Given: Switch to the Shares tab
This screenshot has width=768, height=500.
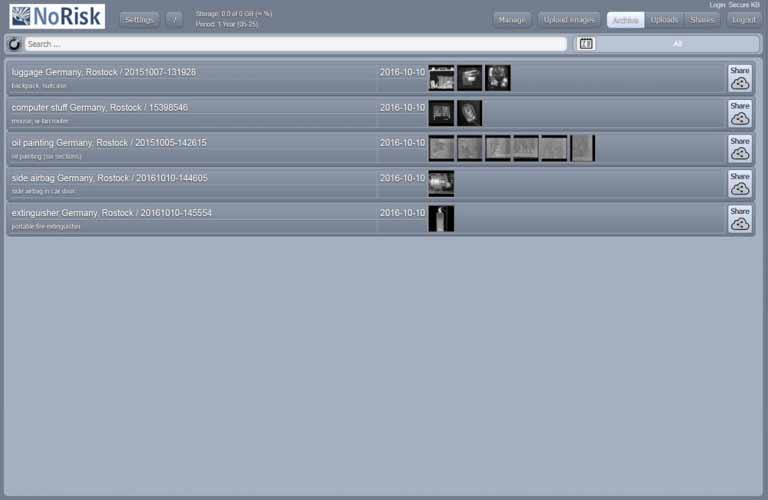Looking at the screenshot, I should (x=702, y=20).
